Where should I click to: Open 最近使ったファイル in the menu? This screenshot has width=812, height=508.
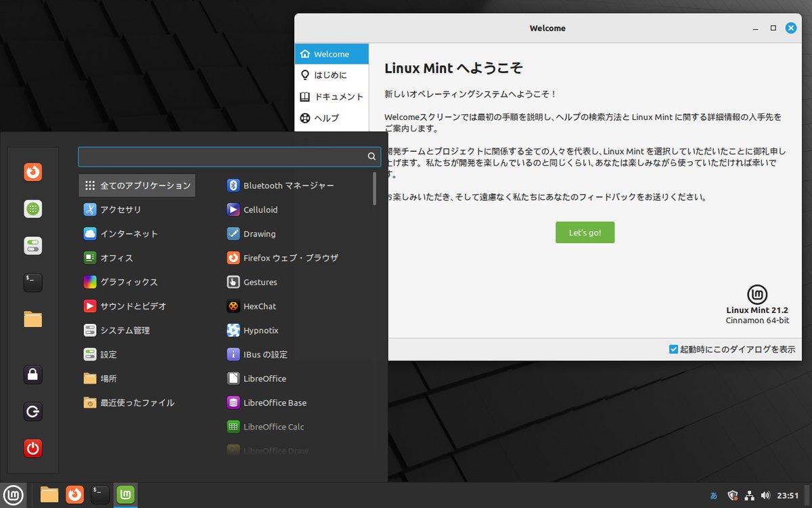pos(139,402)
